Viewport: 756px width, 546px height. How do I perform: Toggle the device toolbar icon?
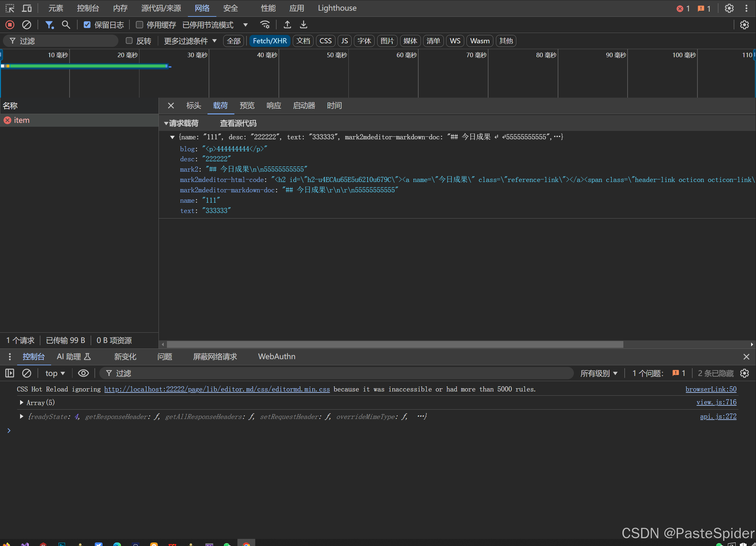pyautogui.click(x=27, y=8)
